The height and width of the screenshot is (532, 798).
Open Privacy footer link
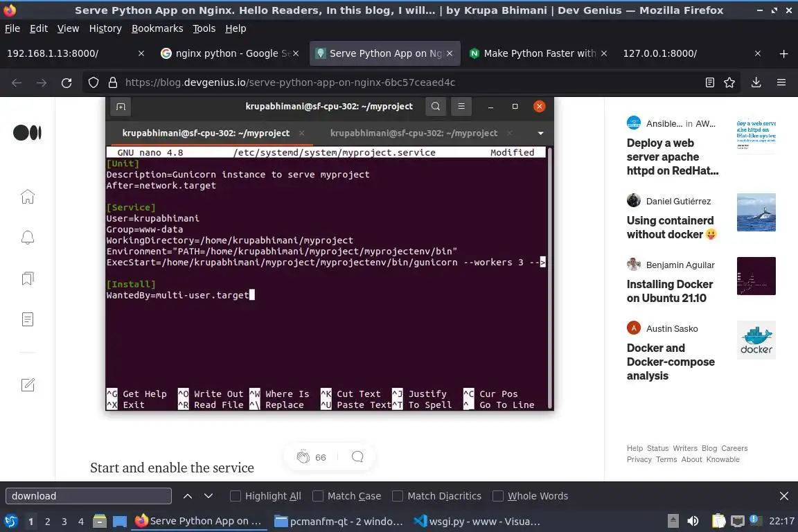(x=639, y=460)
